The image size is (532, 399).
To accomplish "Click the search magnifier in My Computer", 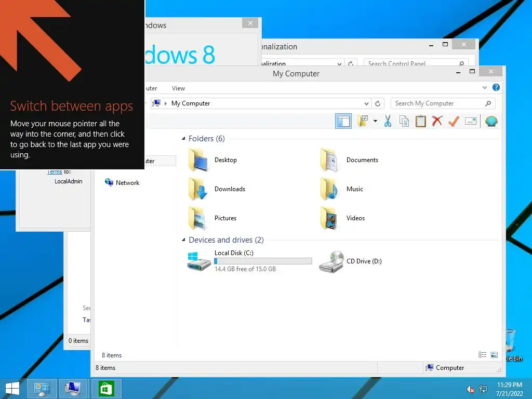I will point(488,103).
